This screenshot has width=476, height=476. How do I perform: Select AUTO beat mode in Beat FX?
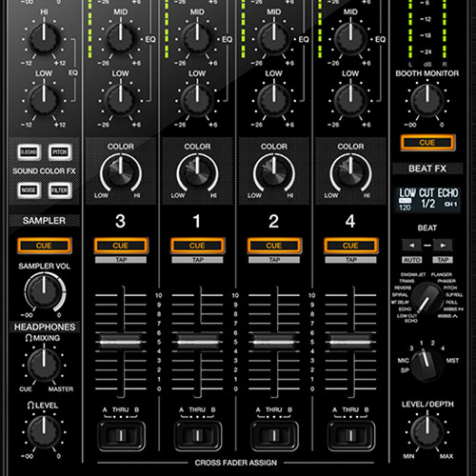coord(411,260)
